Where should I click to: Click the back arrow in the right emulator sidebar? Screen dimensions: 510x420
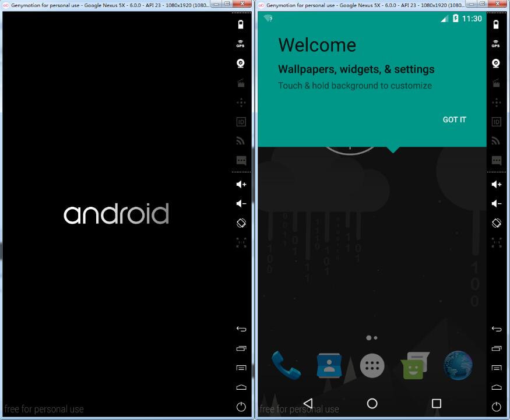pyautogui.click(x=497, y=329)
